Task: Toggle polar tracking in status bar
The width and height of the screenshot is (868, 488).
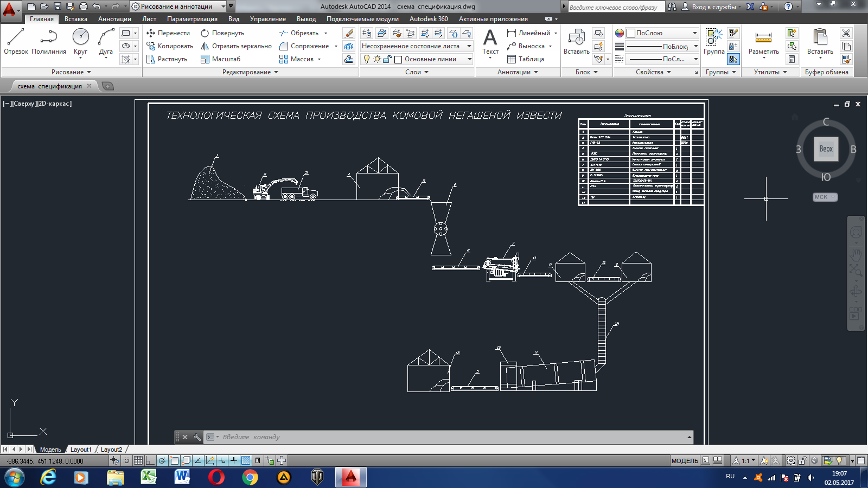Action: click(162, 460)
